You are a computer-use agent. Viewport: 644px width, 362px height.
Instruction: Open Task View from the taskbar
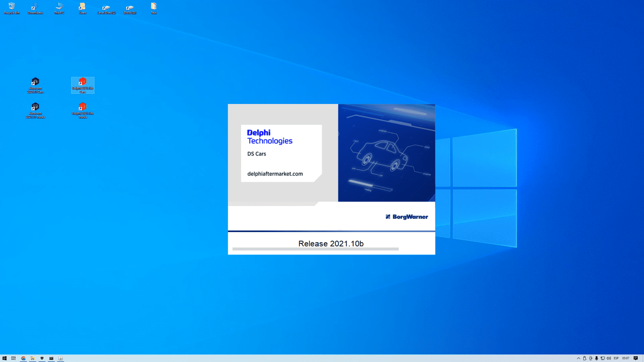13,358
